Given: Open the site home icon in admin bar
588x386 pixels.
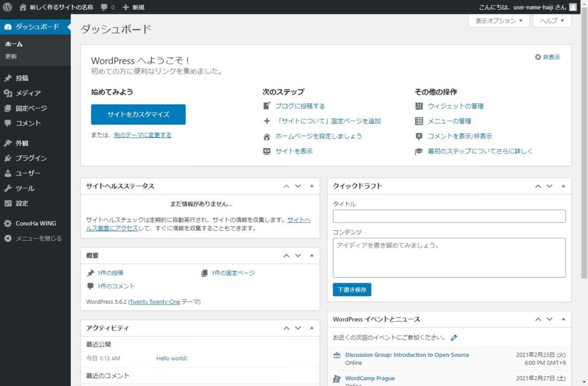Looking at the screenshot, I should 23,7.
